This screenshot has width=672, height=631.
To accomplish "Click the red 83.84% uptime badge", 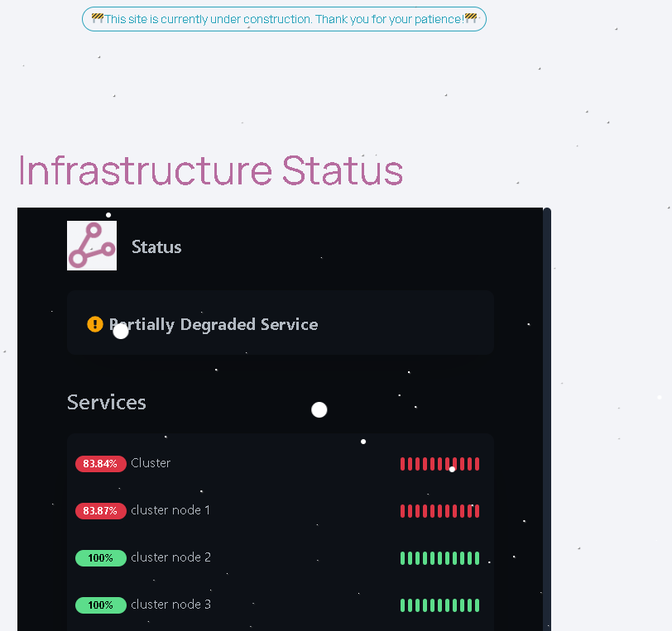I will 101,464.
